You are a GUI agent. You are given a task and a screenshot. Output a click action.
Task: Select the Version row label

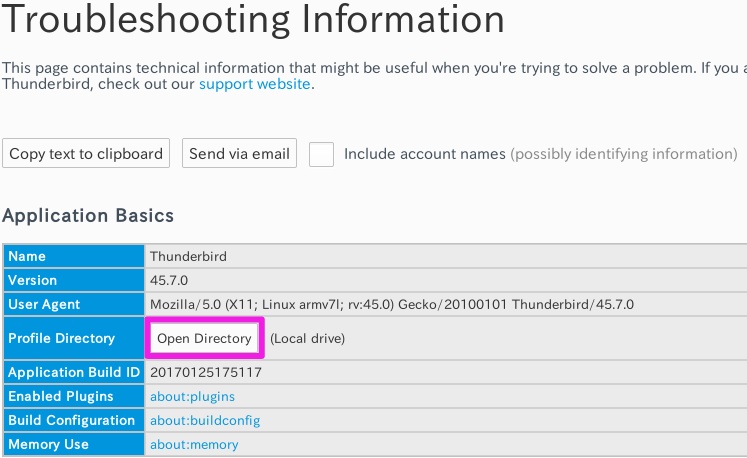pos(73,280)
